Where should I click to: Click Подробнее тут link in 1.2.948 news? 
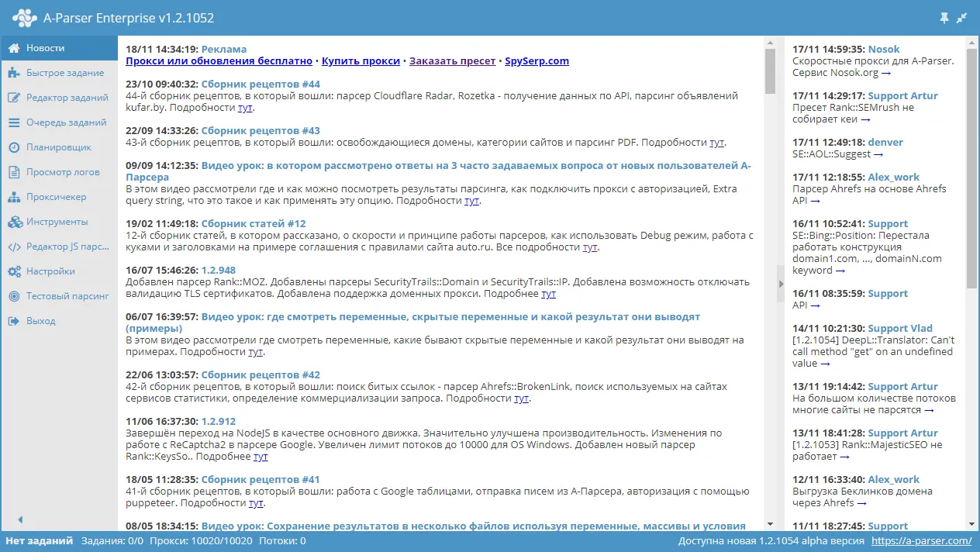(548, 294)
